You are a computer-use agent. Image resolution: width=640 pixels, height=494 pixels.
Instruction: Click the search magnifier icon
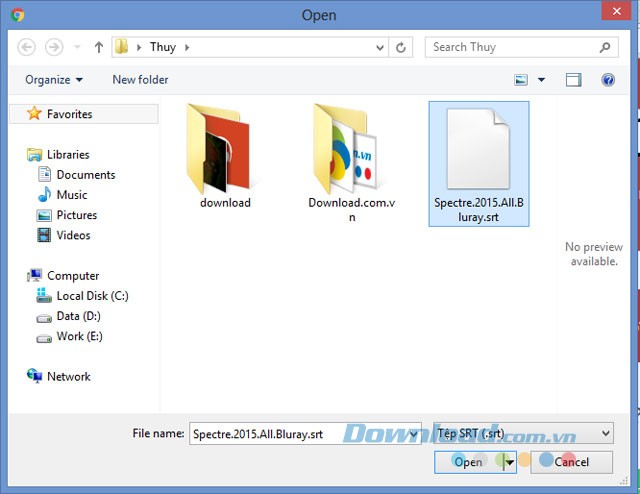(x=605, y=47)
